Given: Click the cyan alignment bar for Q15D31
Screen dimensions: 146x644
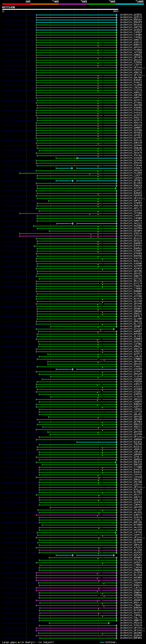Looking at the screenshot, I should (76, 15).
